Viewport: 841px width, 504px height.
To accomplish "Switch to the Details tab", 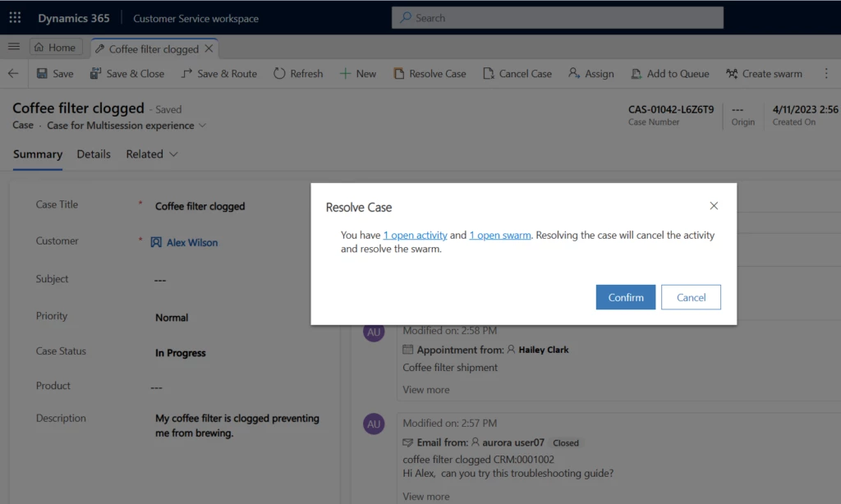I will tap(93, 154).
